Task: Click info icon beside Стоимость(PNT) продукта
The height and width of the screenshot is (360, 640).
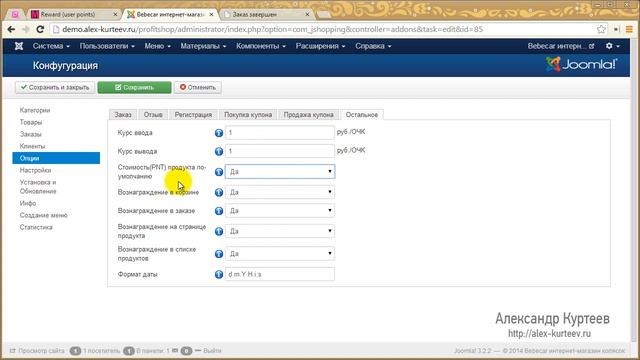Action: tap(219, 172)
